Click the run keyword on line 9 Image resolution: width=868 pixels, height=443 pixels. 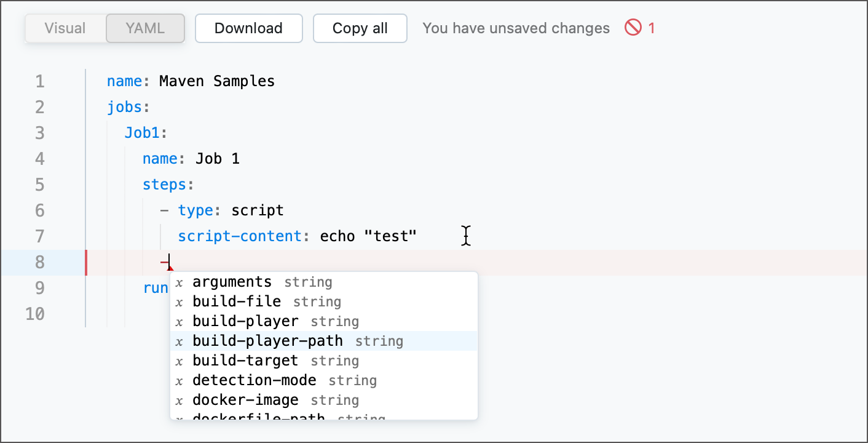tap(156, 287)
